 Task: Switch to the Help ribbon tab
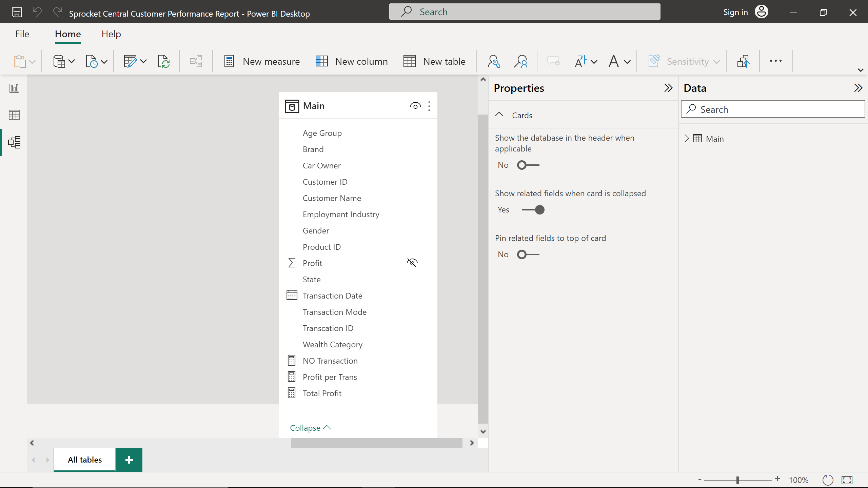pyautogui.click(x=111, y=34)
